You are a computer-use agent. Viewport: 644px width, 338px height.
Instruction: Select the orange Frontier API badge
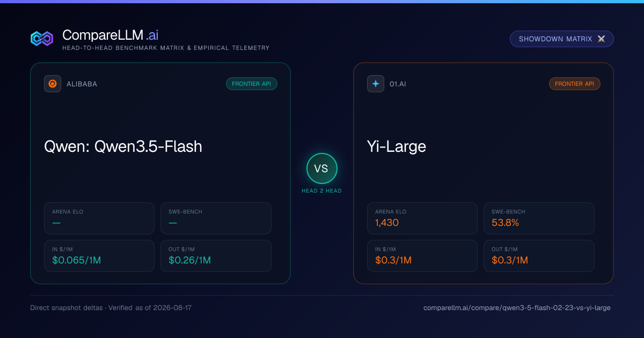tap(575, 84)
